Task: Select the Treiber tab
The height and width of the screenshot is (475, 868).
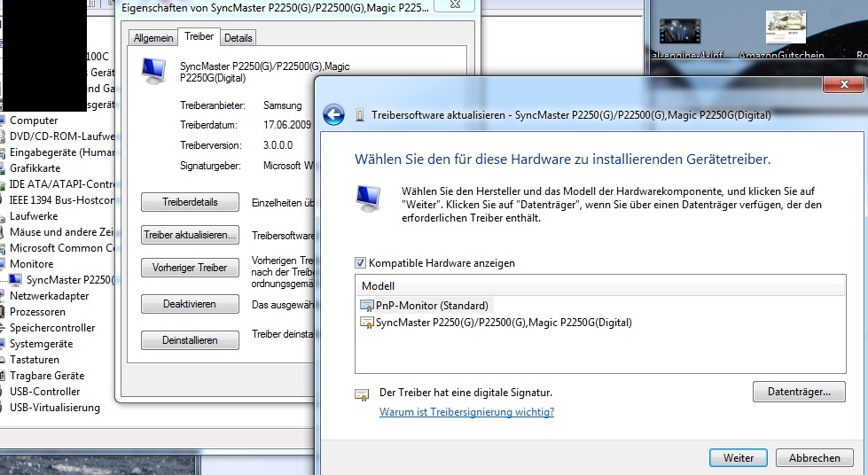Action: [x=199, y=36]
